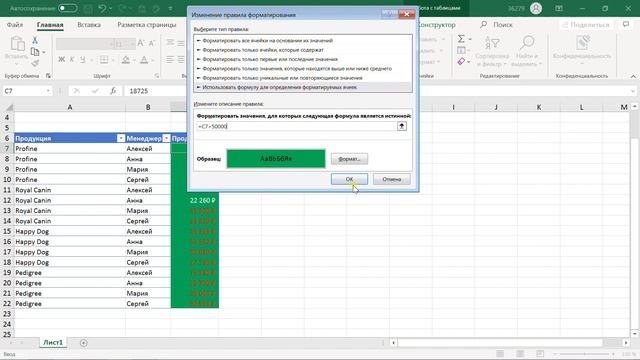Select rule type: only cells that contain
This screenshot has width=640, height=360.
303,50
